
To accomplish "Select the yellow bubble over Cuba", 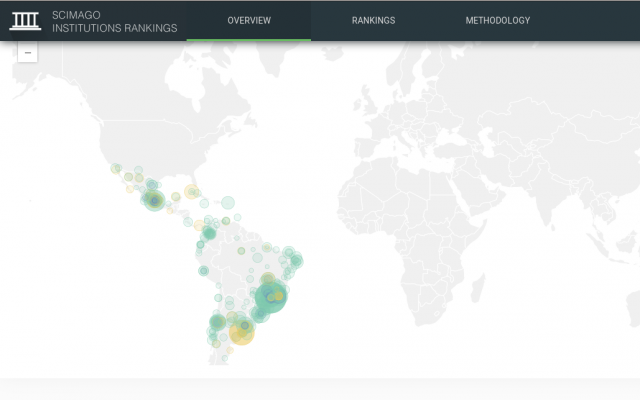I will click(191, 191).
